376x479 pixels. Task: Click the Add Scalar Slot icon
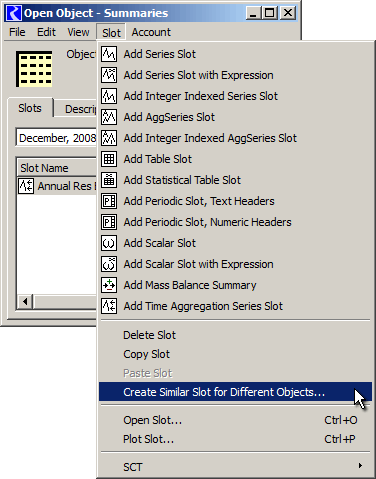pyautogui.click(x=109, y=243)
